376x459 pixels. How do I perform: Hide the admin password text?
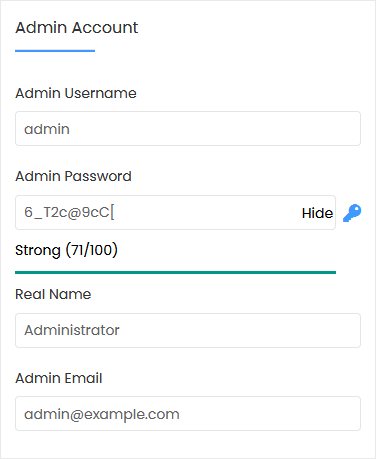coord(317,213)
